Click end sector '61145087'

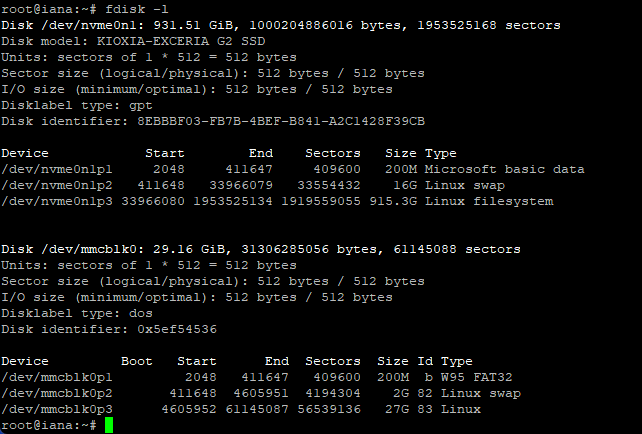257,409
